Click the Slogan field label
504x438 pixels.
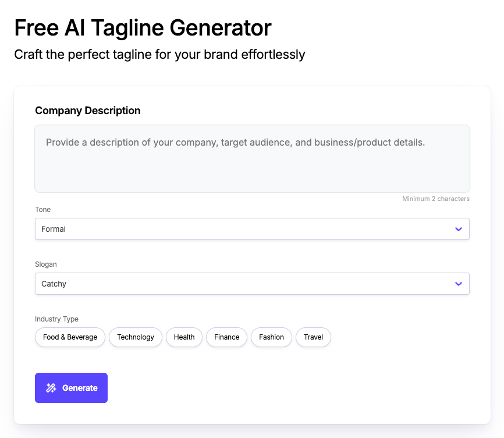pyautogui.click(x=46, y=264)
